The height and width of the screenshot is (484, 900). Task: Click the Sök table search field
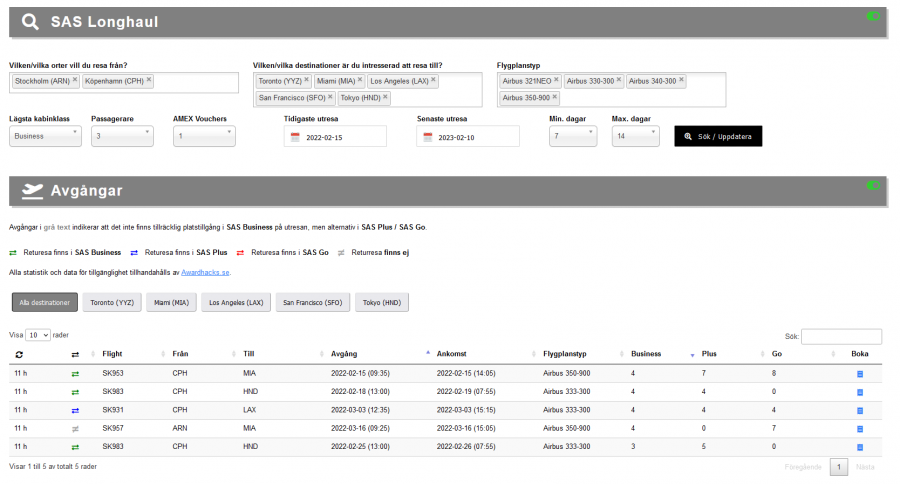(841, 337)
